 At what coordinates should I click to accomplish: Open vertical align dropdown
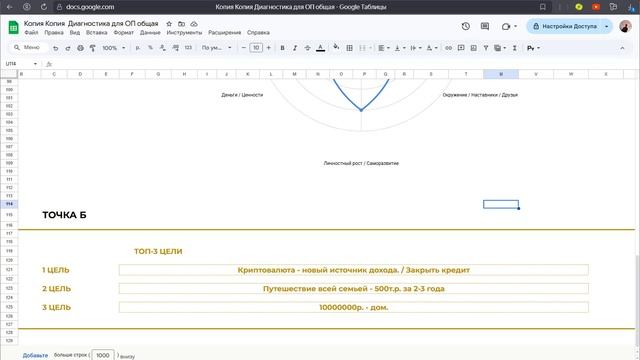[x=400, y=48]
